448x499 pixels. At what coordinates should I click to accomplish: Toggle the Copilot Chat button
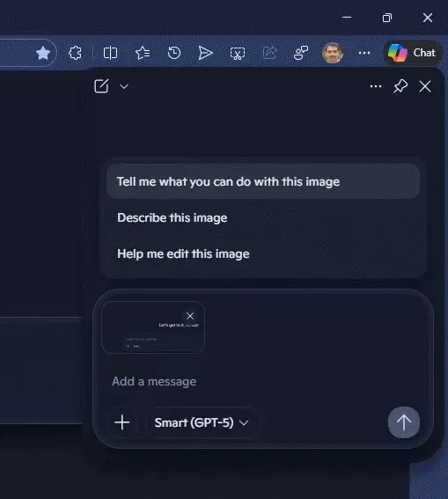[413, 53]
